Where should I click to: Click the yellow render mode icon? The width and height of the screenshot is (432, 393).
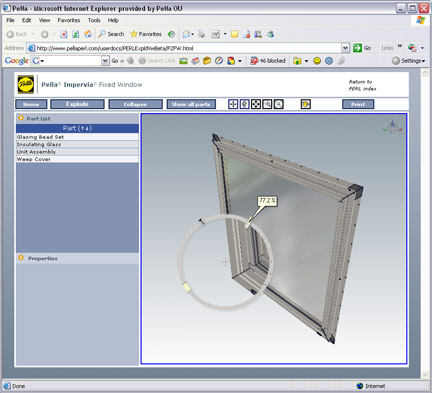[306, 104]
